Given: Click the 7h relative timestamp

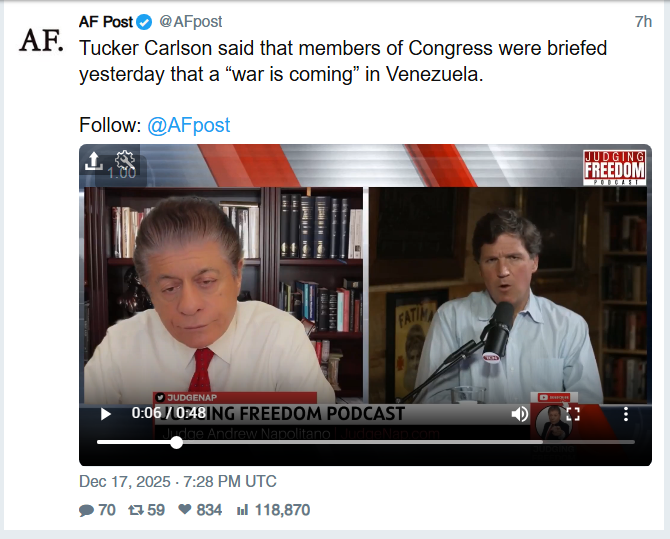Looking at the screenshot, I should 643,21.
